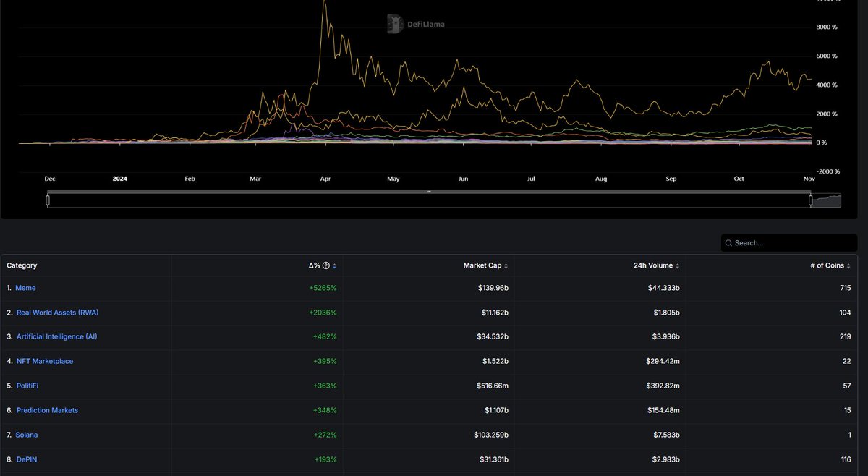Click the 2024 label on chart axis
Viewport: 868px width, 476px height.
[119, 178]
